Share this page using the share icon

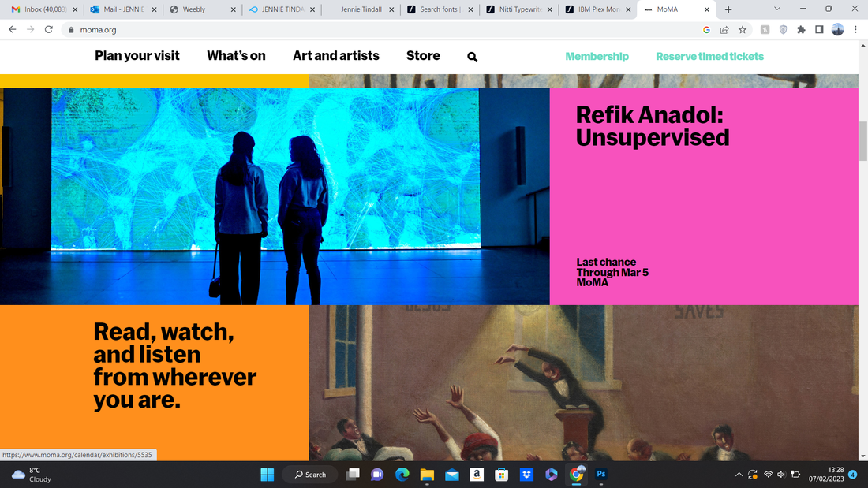click(x=724, y=30)
